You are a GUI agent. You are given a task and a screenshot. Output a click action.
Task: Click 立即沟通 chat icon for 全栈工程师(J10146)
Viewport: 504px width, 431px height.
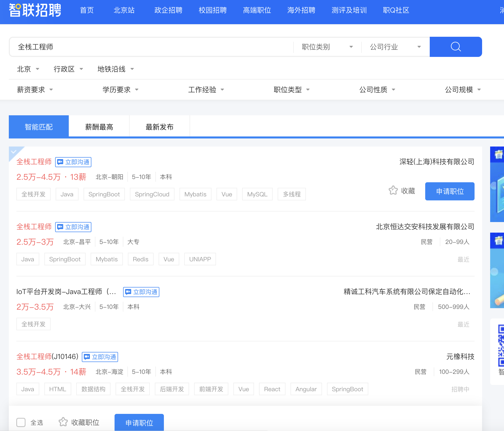tap(87, 357)
